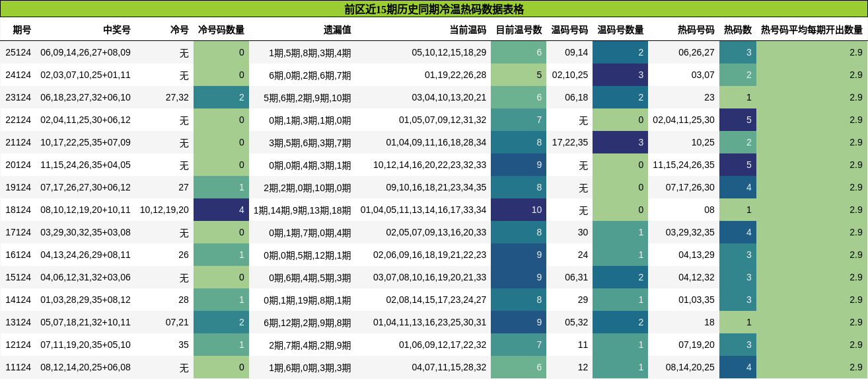Viewport: 868px width, 379px height.
Task: Click winning numbers 04,13,24,26,29+08,11
Action: [85, 255]
